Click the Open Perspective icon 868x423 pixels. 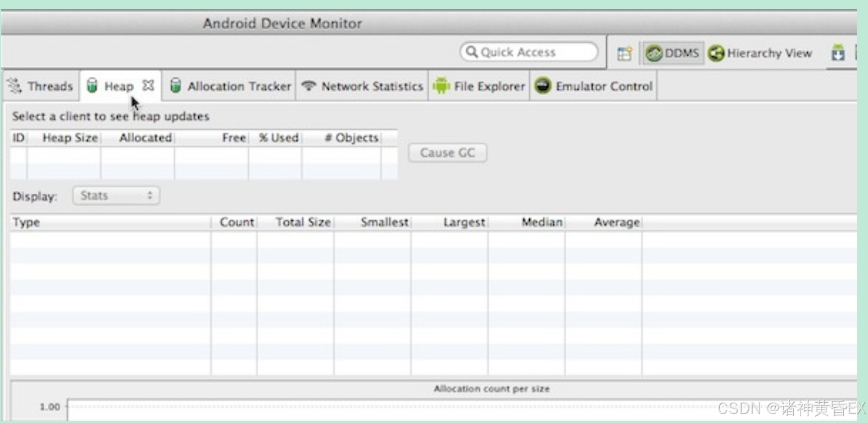pos(624,53)
